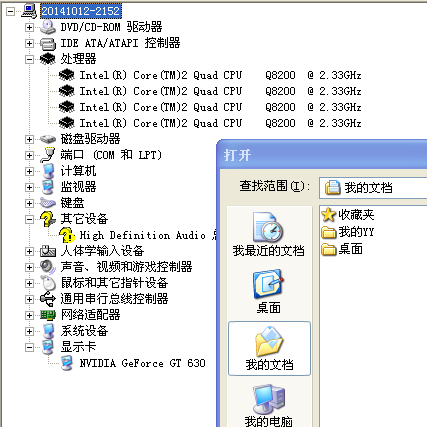427x427 pixels.
Task: Click the 系统设备 category label
Action: coord(84,331)
